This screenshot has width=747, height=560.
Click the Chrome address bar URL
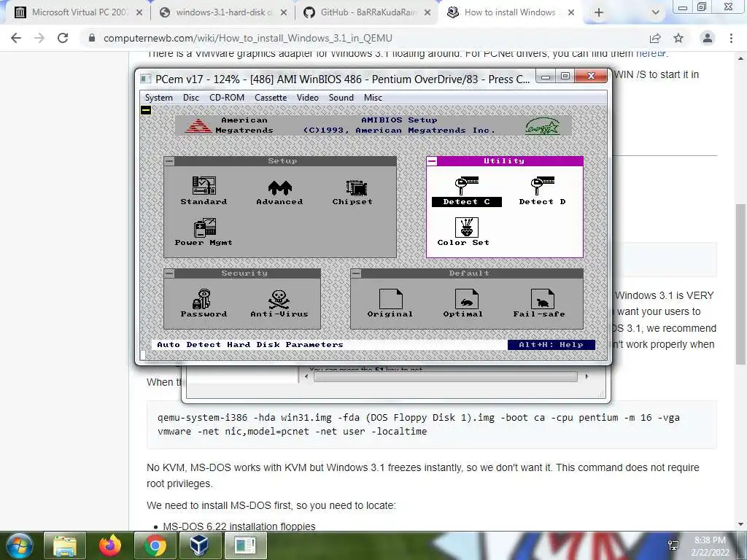tap(248, 38)
